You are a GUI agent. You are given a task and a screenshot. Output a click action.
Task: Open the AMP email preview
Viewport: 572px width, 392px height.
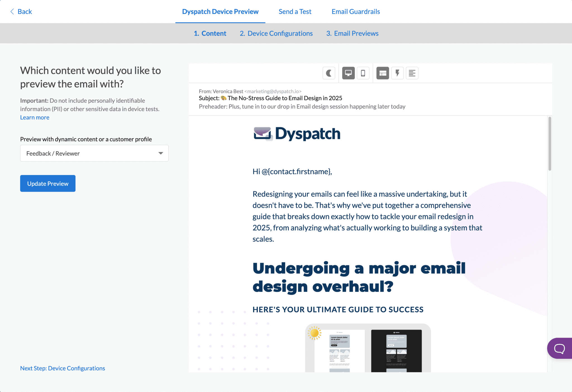(x=397, y=73)
